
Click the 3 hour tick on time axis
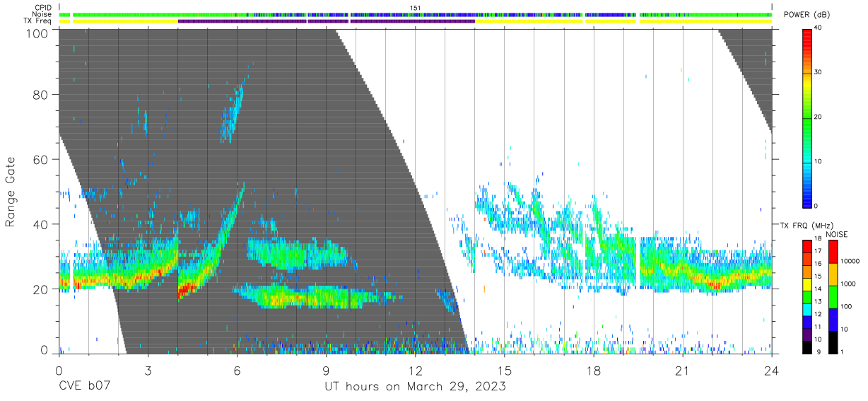click(x=148, y=370)
